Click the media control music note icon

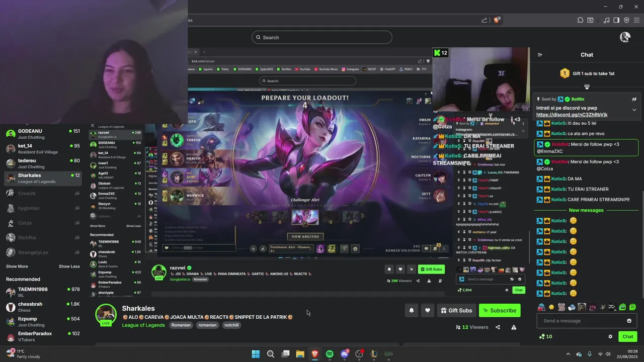(606, 20)
